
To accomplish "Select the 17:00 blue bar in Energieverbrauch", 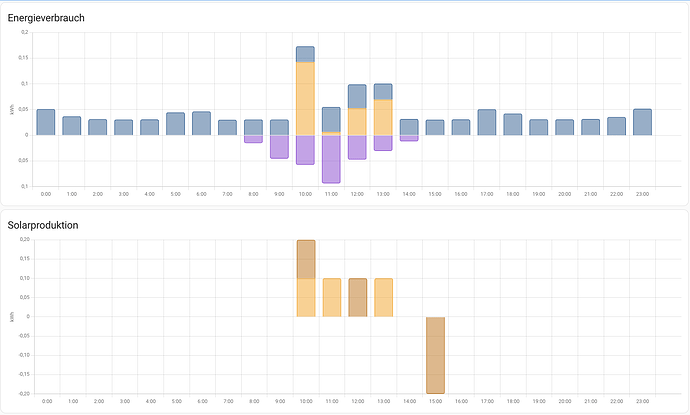I will 487,122.
